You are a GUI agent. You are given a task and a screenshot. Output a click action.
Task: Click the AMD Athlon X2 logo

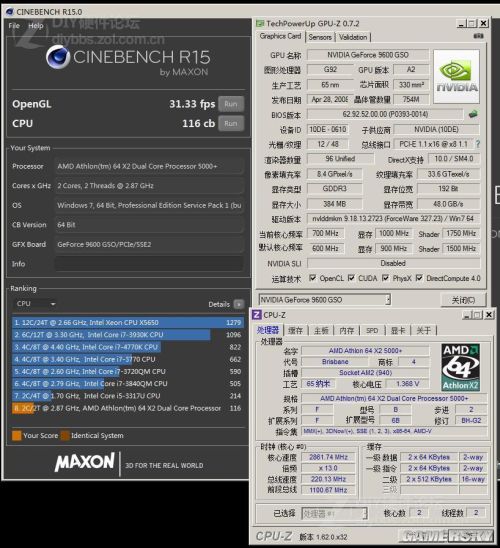point(460,367)
